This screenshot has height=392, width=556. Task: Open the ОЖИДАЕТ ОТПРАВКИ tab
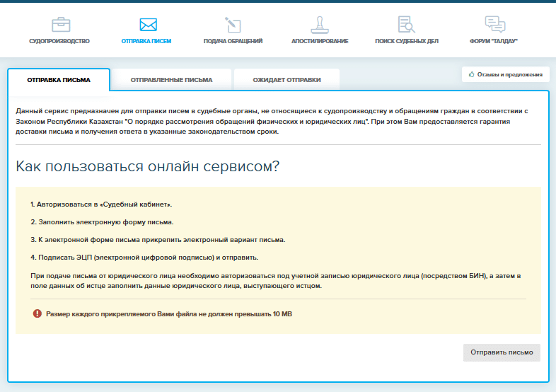pyautogui.click(x=286, y=80)
